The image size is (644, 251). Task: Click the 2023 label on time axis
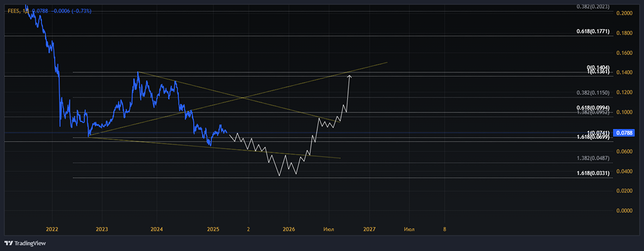pyautogui.click(x=102, y=229)
